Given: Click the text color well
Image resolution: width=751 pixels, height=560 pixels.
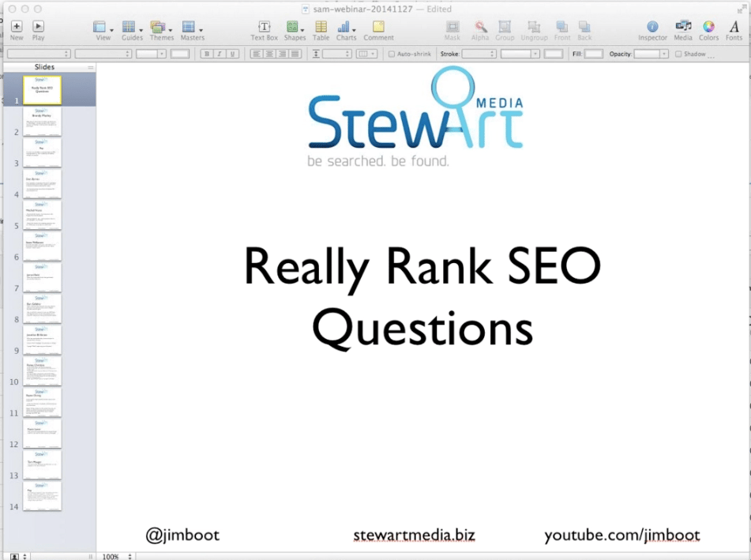Looking at the screenshot, I should tap(180, 54).
